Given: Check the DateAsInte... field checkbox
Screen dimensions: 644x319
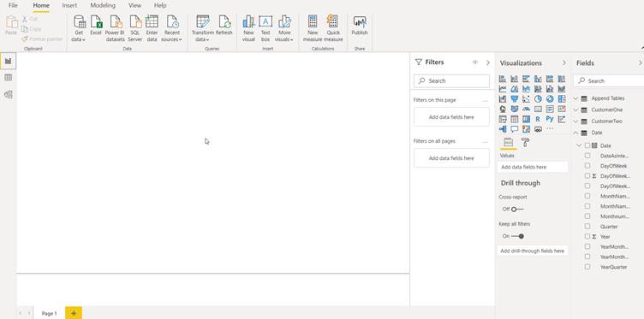Looking at the screenshot, I should coord(587,156).
